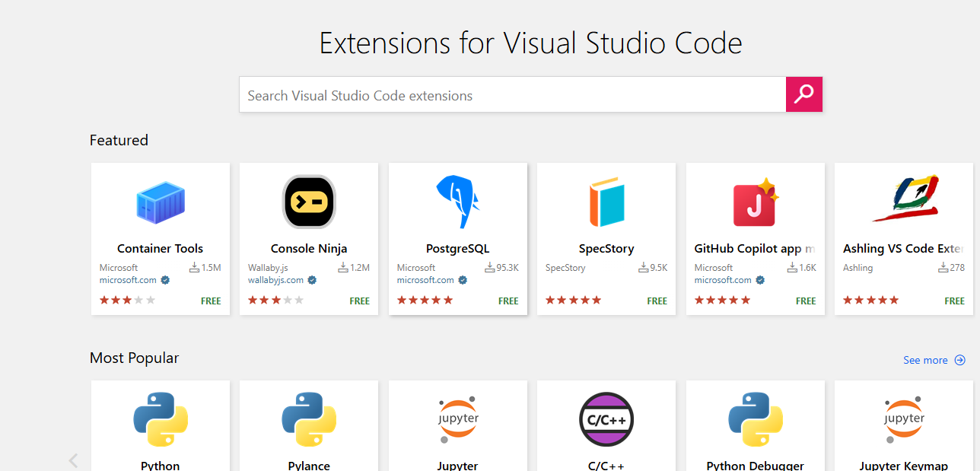
Task: Click the magnifier search button
Action: pyautogui.click(x=804, y=94)
